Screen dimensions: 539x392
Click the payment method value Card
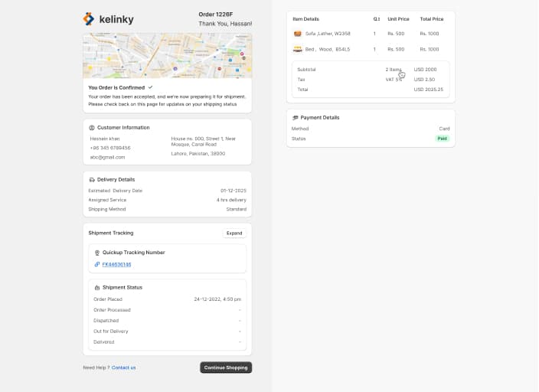coord(444,129)
